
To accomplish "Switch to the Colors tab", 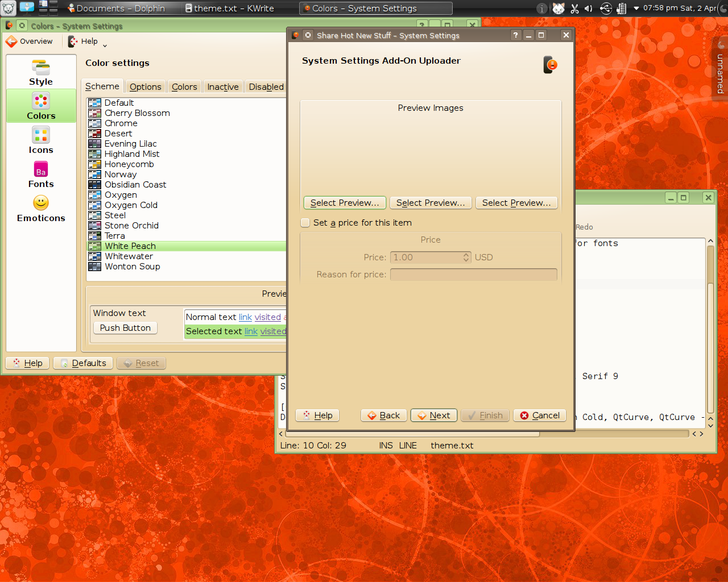I will tap(184, 87).
